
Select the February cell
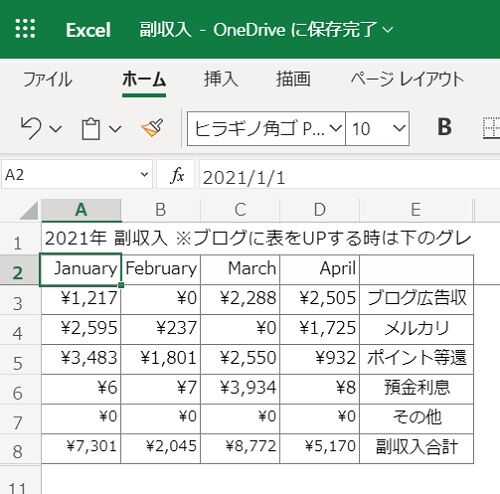click(161, 270)
